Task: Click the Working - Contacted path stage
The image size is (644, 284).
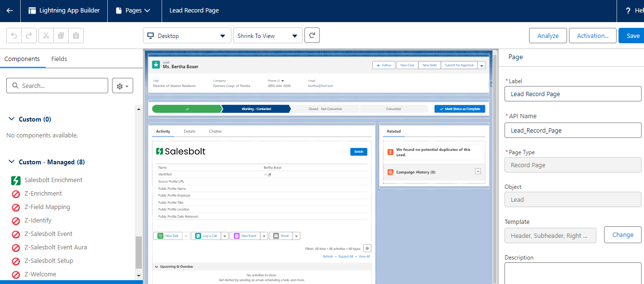Action: pyautogui.click(x=256, y=109)
